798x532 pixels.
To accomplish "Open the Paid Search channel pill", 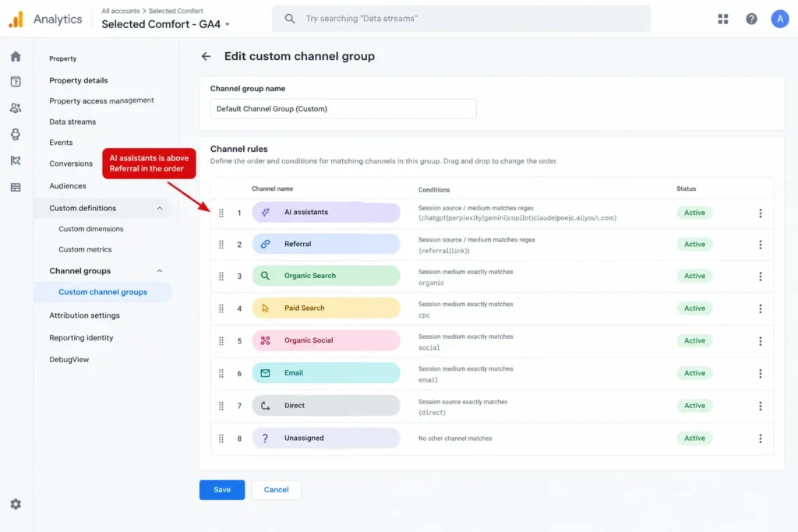I will [x=326, y=308].
